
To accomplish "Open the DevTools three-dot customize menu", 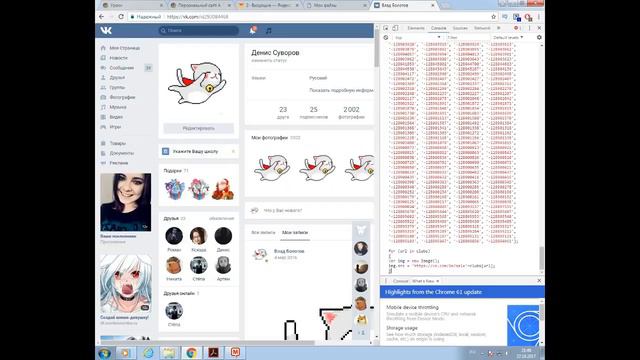I will pyautogui.click(x=529, y=28).
